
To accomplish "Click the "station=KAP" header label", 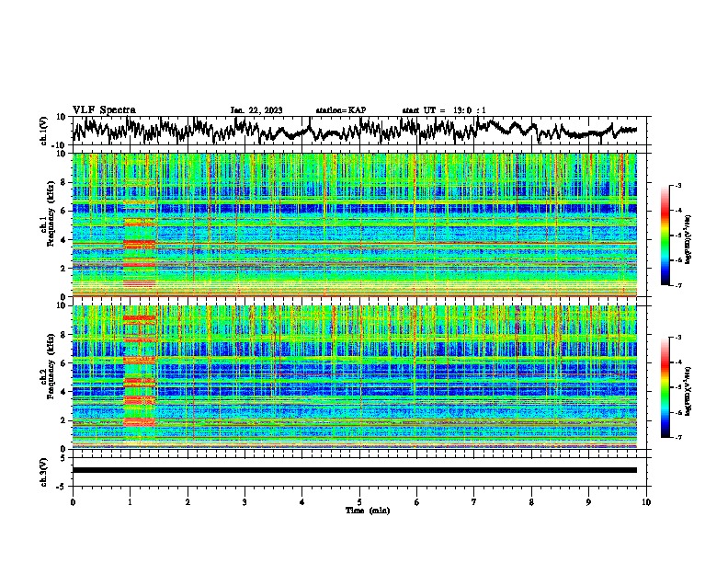I will 341,110.
